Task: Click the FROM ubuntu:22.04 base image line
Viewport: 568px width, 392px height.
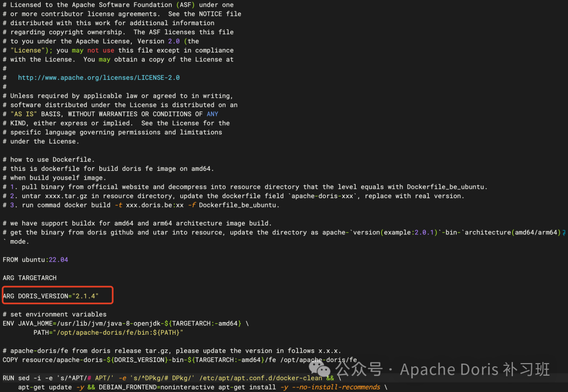Action: coord(35,259)
